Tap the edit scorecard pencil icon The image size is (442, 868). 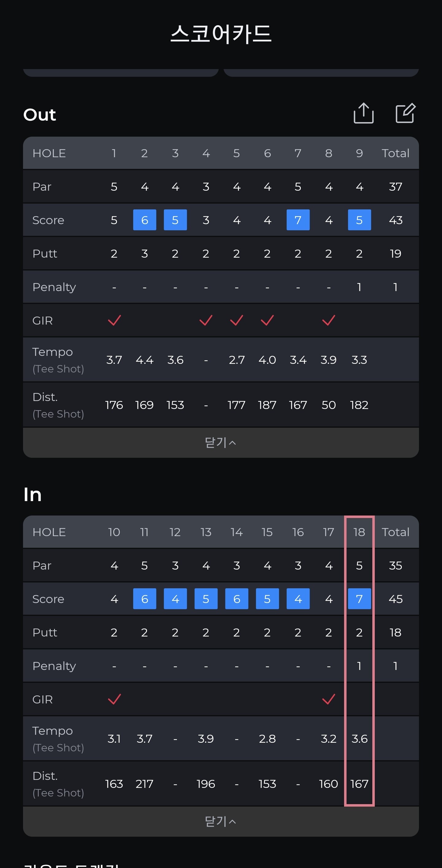pyautogui.click(x=405, y=113)
